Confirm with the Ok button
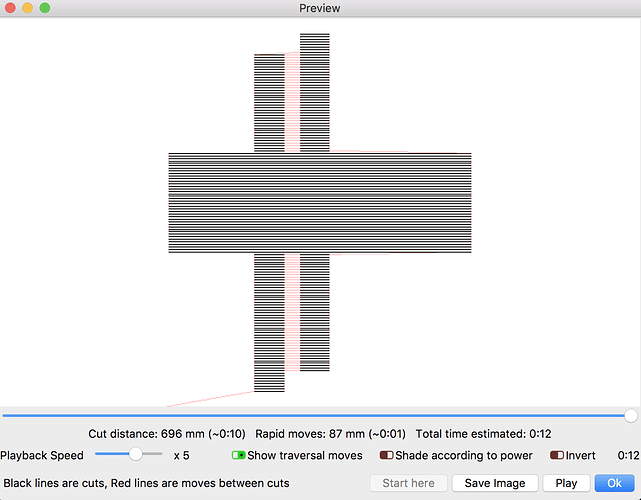Viewport: 641px width, 500px height. click(x=614, y=483)
